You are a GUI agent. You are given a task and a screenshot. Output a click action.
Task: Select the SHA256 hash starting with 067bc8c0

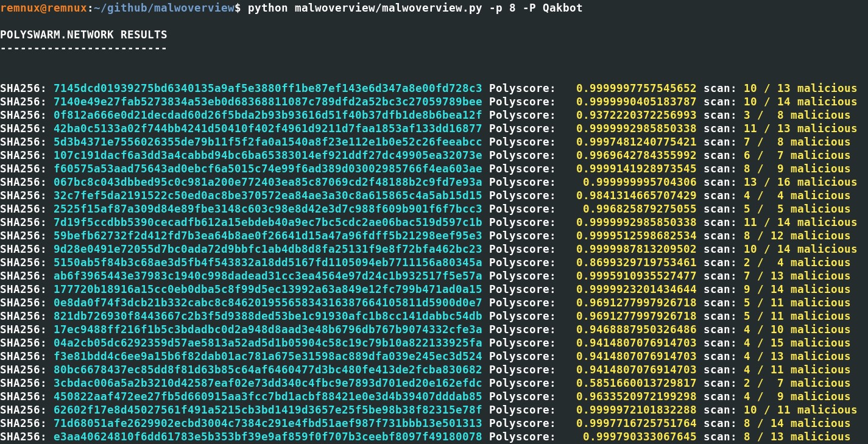(x=267, y=182)
